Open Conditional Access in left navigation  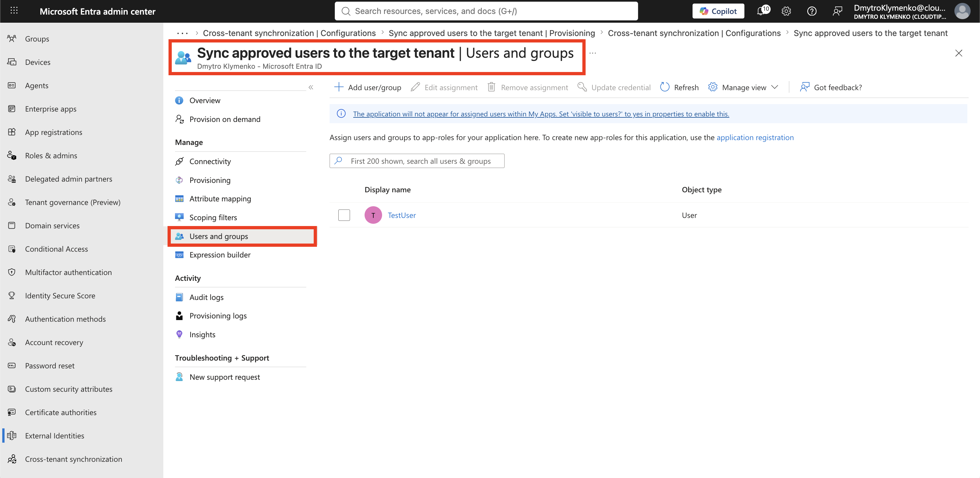click(x=56, y=249)
